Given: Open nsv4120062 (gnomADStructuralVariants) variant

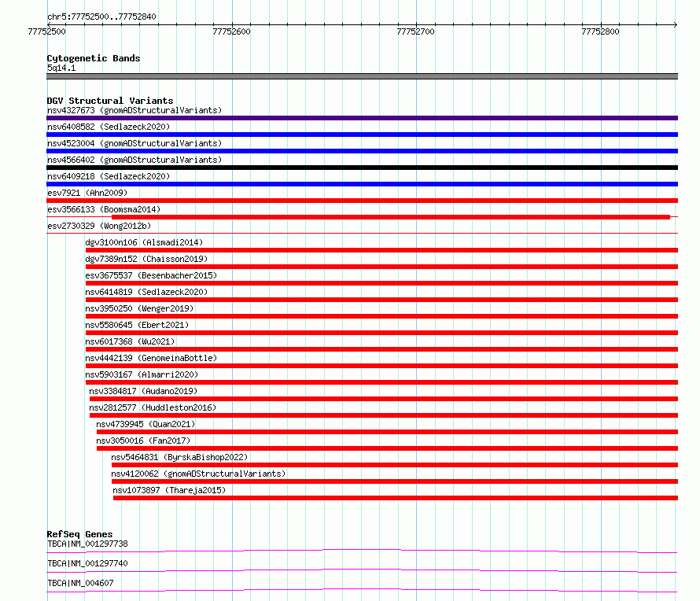Looking at the screenshot, I should coord(198,474).
